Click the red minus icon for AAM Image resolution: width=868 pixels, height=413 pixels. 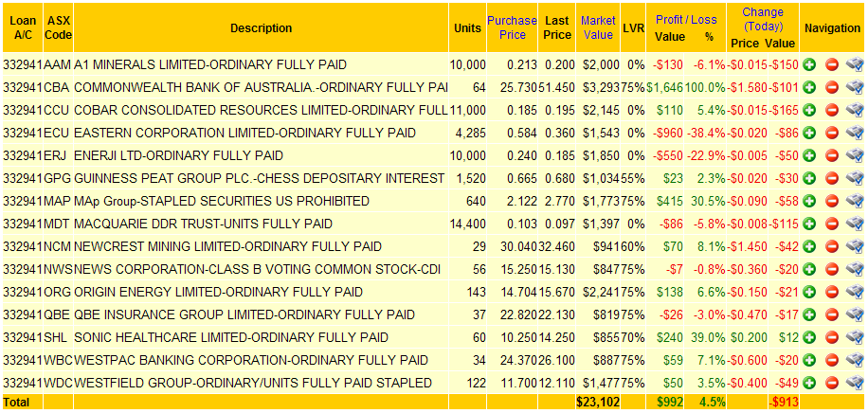pos(832,64)
